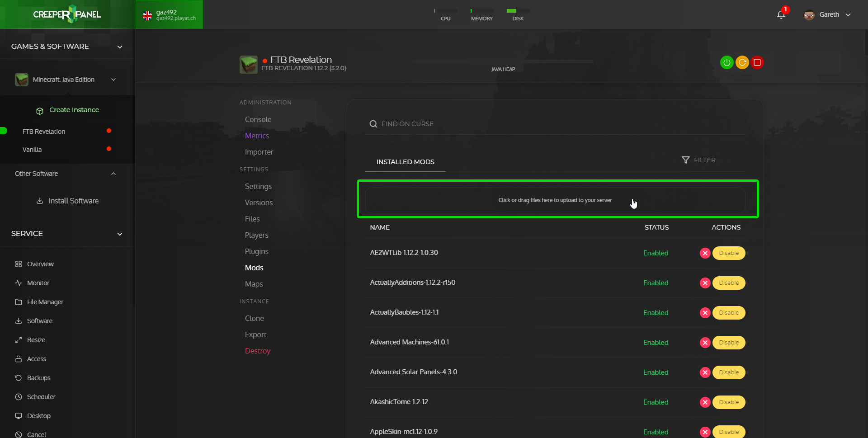Disable the Advanced Machines mod
This screenshot has height=438, width=868.
pos(729,343)
